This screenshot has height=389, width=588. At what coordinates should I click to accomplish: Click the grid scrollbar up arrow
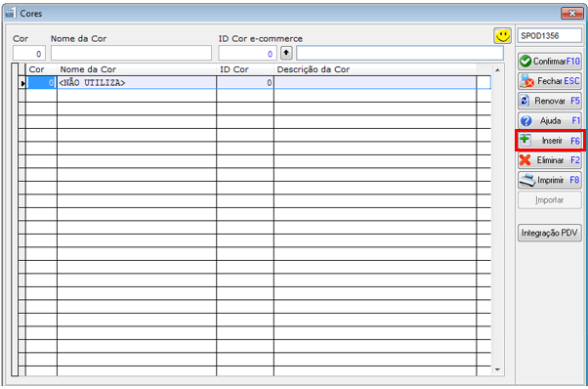click(x=497, y=70)
